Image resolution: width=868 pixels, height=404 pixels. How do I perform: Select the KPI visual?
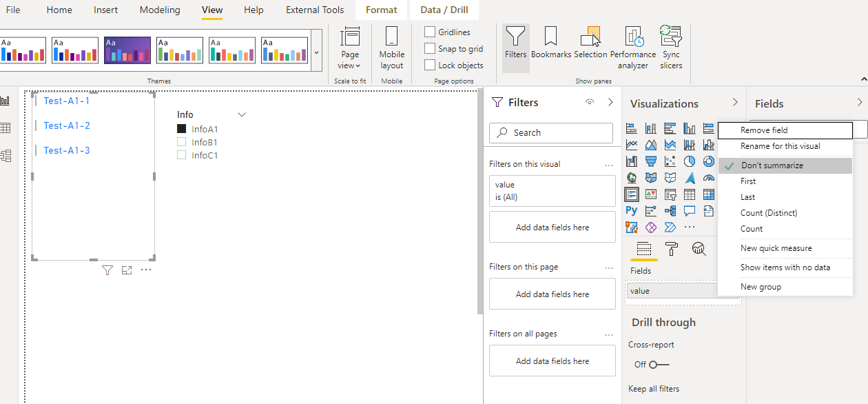[x=651, y=194]
